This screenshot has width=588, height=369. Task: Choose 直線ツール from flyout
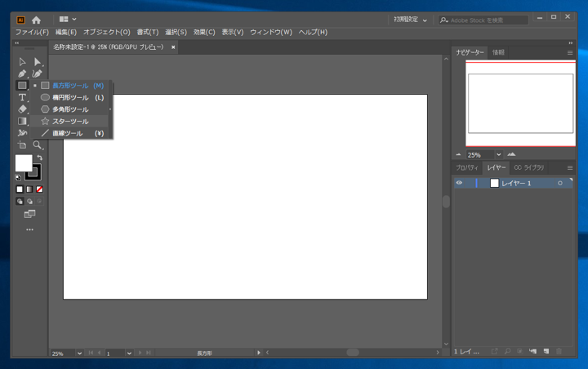[70, 133]
